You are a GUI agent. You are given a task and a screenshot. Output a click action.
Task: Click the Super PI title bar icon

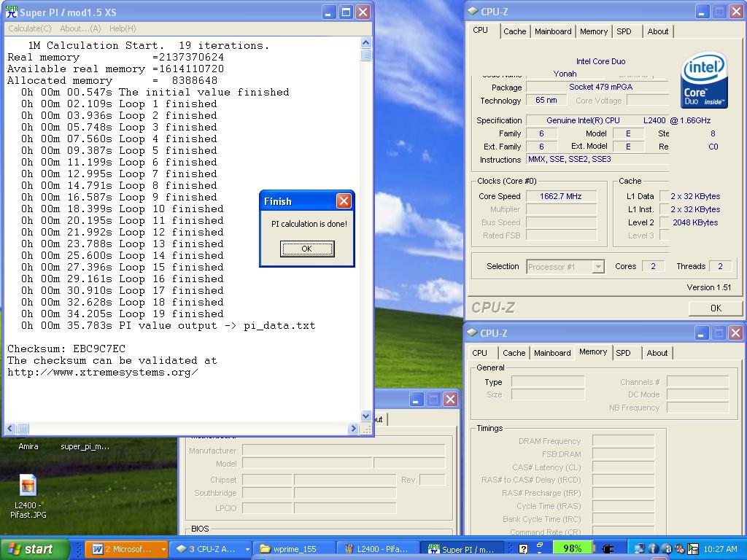click(11, 12)
